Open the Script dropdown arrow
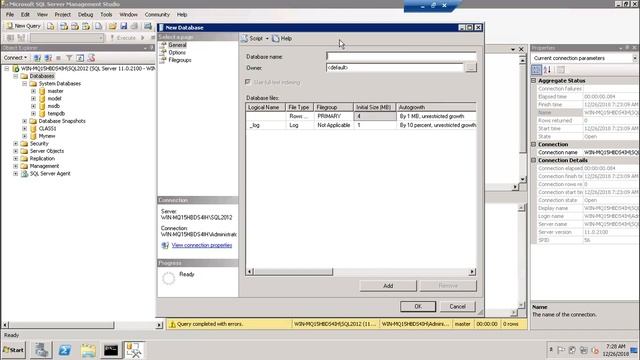 pos(267,38)
